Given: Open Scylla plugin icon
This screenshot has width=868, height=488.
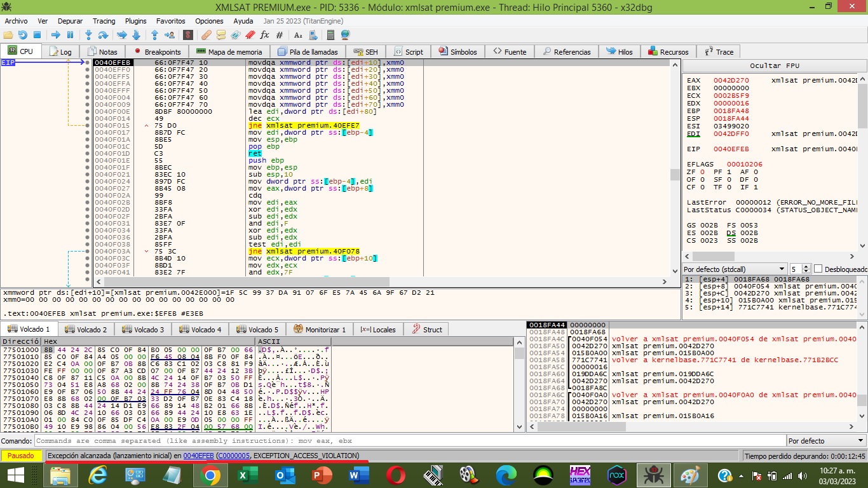Looking at the screenshot, I should (188, 35).
